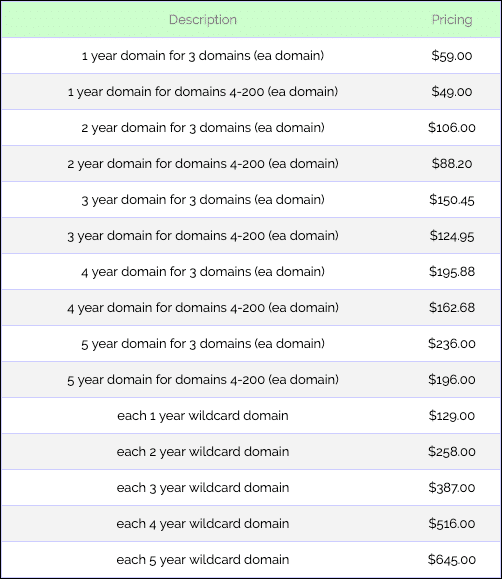The height and width of the screenshot is (579, 502).
Task: Click the Pricing column header
Action: pyautogui.click(x=452, y=20)
